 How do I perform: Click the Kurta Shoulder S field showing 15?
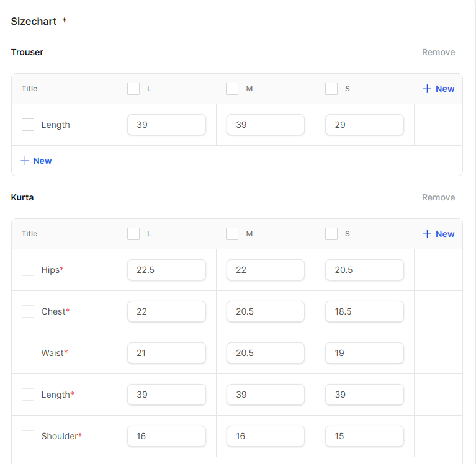[x=364, y=436]
